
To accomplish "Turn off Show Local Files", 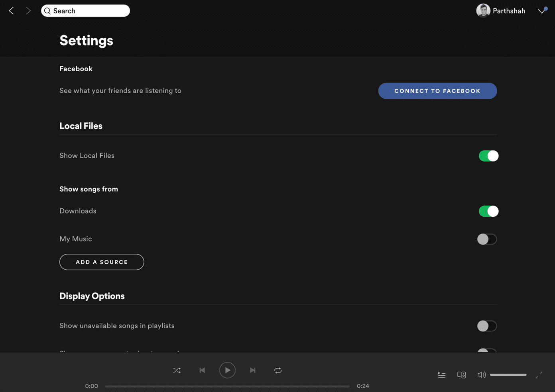I will pyautogui.click(x=488, y=156).
